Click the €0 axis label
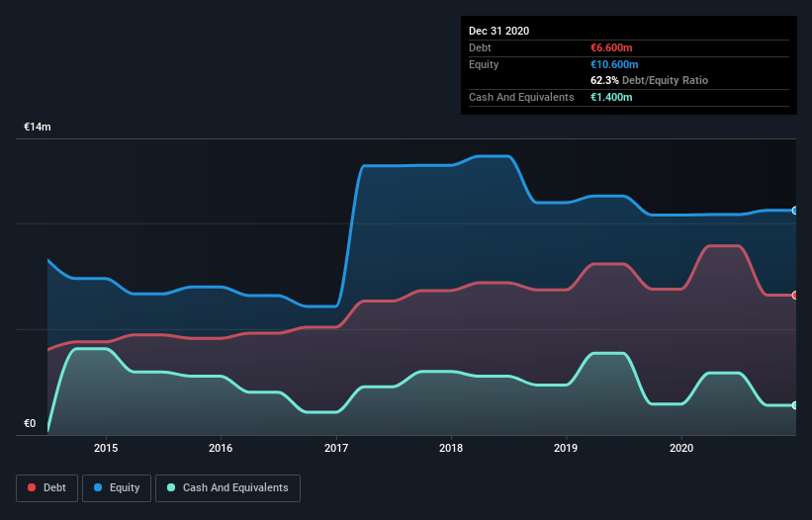 click(30, 423)
